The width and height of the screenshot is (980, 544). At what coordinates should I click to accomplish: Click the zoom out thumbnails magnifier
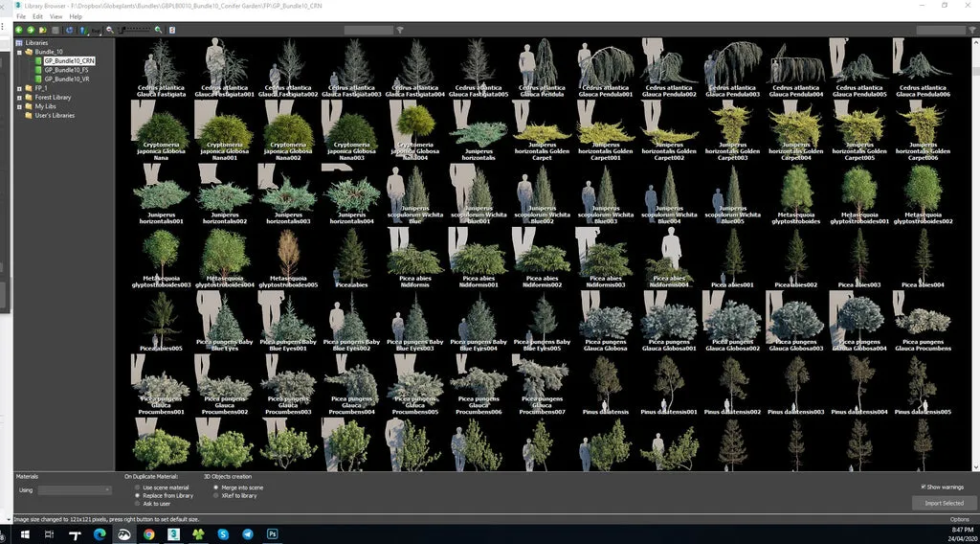coord(110,30)
